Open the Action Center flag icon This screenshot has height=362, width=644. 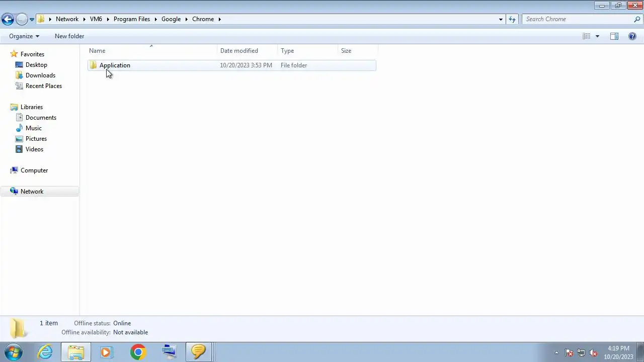pyautogui.click(x=569, y=353)
